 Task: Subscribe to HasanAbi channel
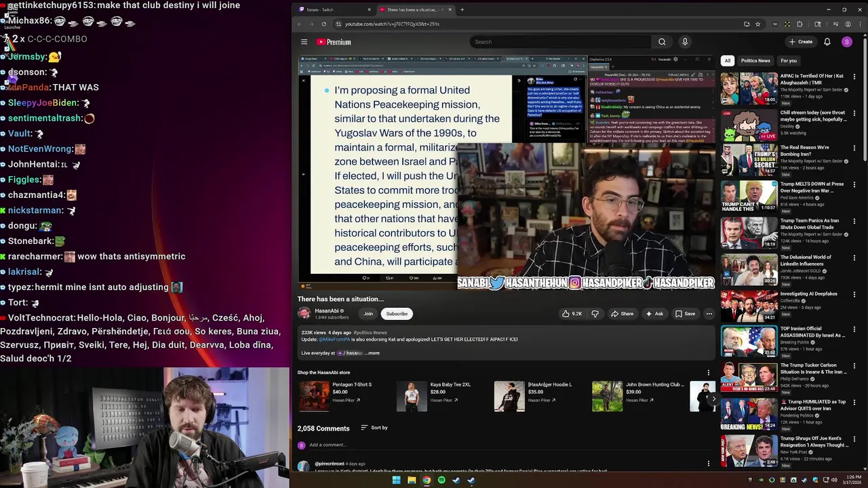[397, 314]
